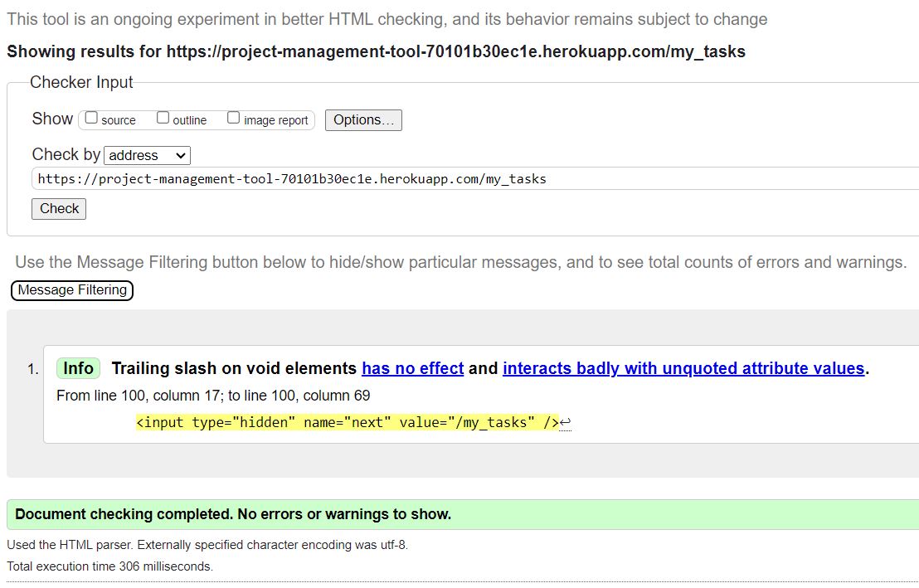
Task: Click the highlighted input element source code
Action: [348, 422]
